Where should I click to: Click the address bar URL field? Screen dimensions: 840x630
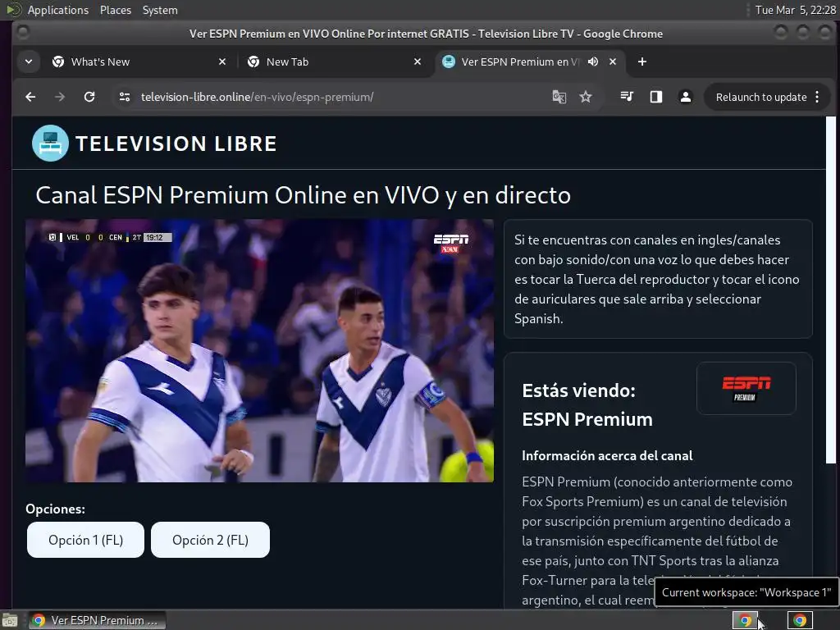coord(337,97)
